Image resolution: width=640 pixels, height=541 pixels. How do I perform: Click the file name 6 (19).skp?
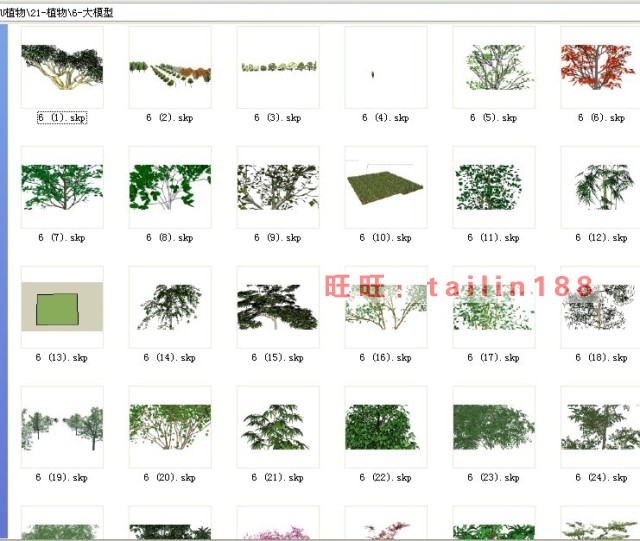tap(62, 477)
